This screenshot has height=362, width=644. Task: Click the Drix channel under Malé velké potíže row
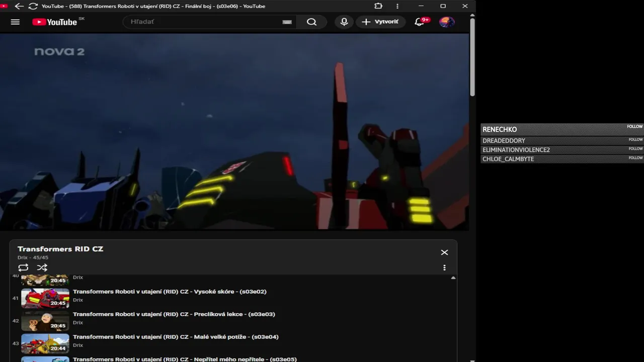[78, 345]
